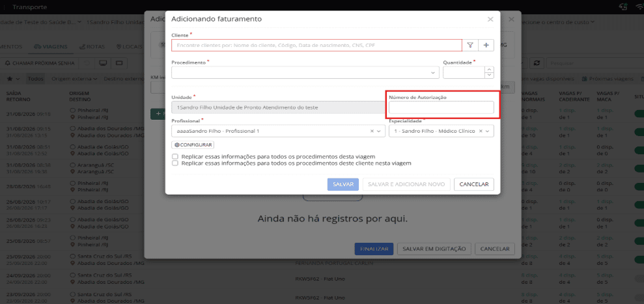Viewport: 644px width, 304px height.
Task: Click RKW5F62 - Fiat Uno in 24/09/2026 row
Action: [320, 279]
